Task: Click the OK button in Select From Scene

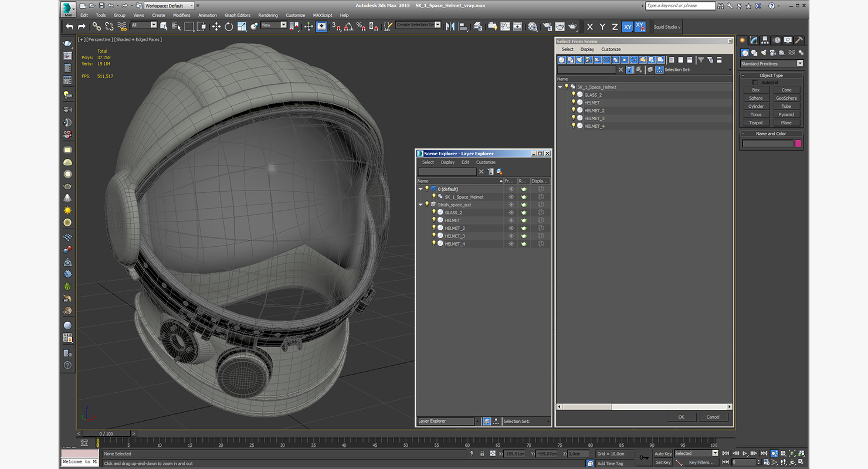Action: (681, 417)
